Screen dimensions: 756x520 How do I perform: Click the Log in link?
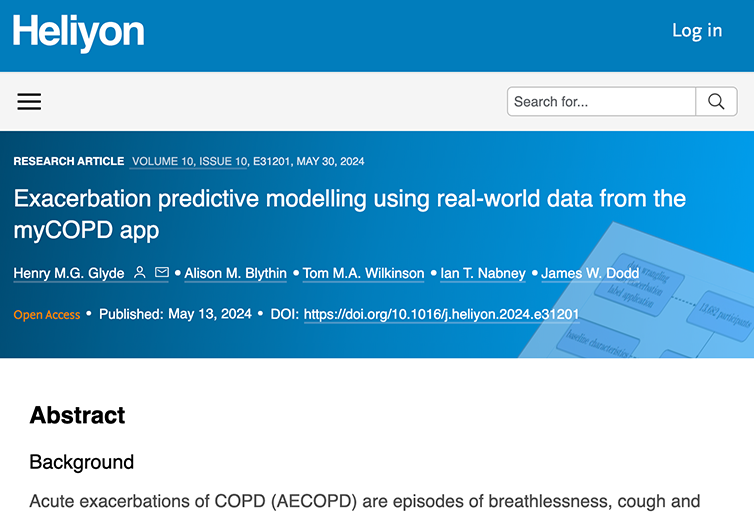(697, 30)
